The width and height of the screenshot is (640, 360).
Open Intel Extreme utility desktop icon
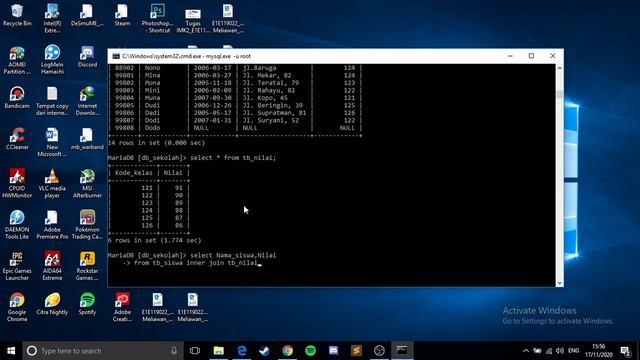point(52,18)
